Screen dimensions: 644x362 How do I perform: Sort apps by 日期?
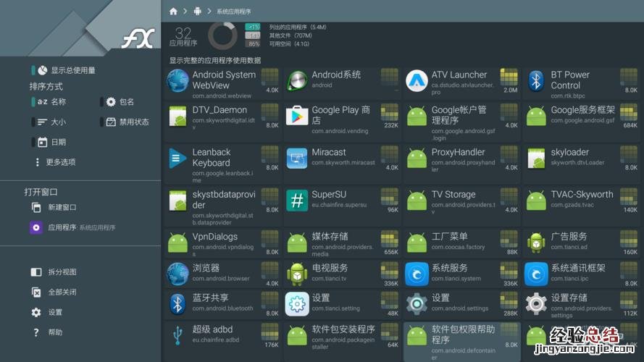[x=49, y=142]
